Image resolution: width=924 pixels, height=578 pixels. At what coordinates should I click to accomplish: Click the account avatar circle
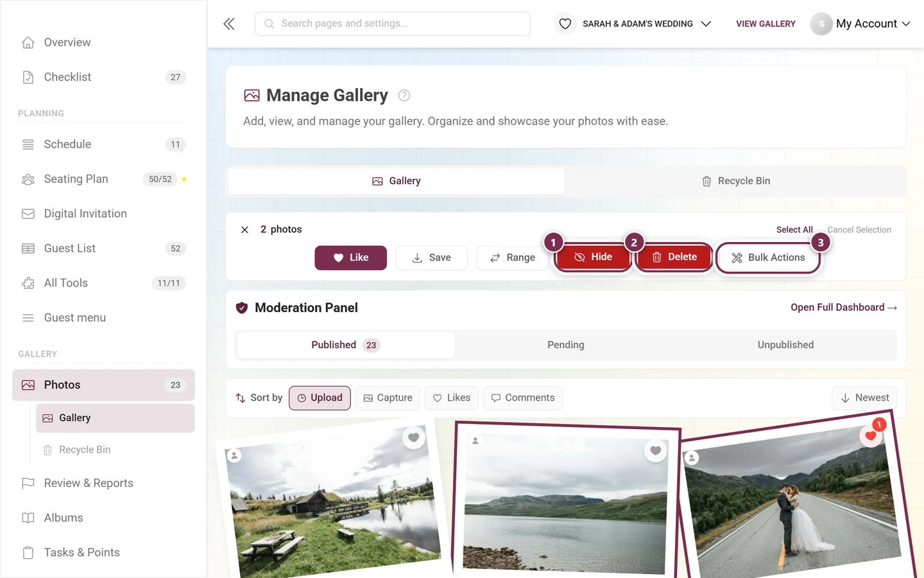821,24
